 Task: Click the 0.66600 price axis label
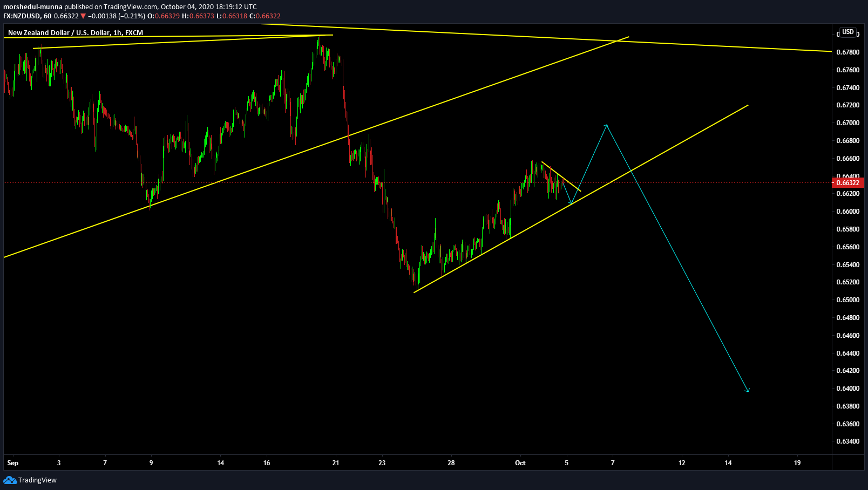tap(847, 159)
